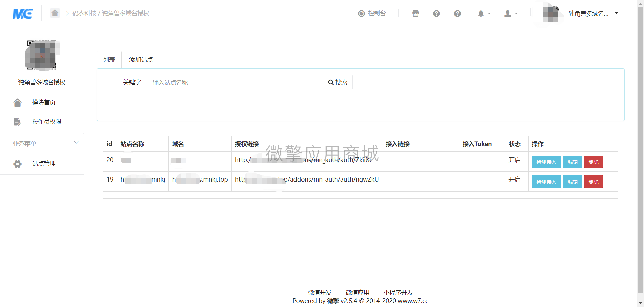Click the authorization link ending in ngwZkU
Screen dimensions: 644x307
(x=307, y=180)
